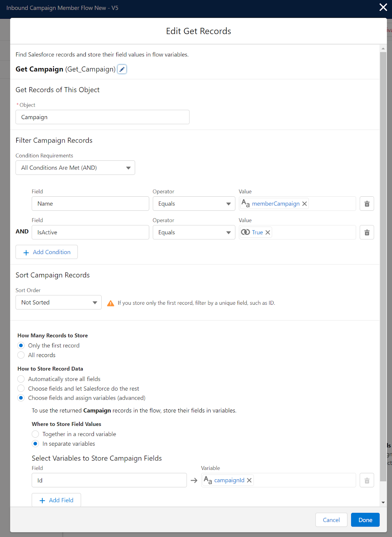Choose Automatically store all fields
The height and width of the screenshot is (537, 392).
[21, 379]
